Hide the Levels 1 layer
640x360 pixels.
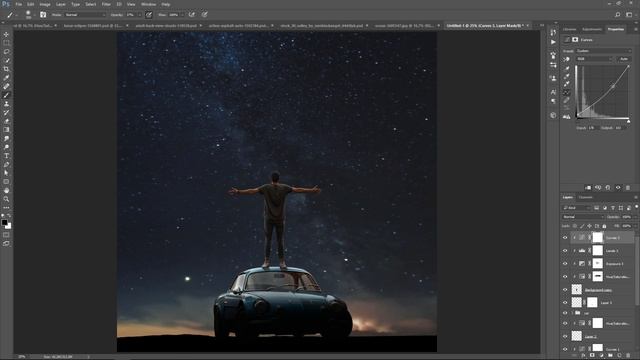click(x=565, y=251)
